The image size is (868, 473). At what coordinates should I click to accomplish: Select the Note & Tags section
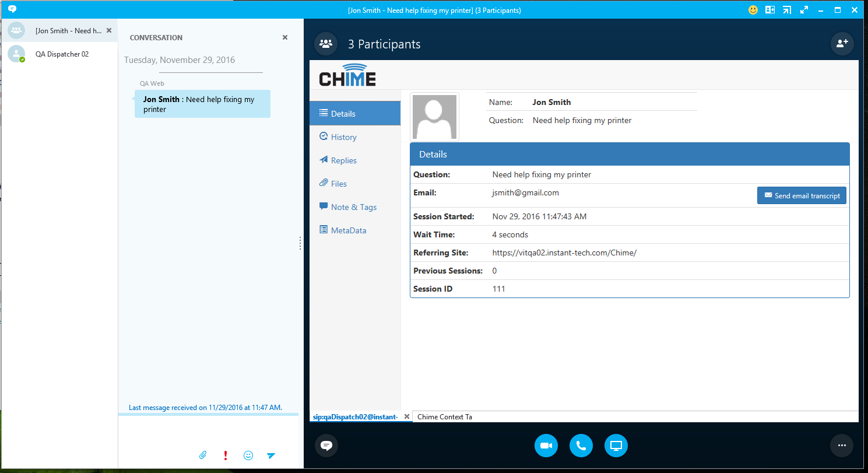[353, 207]
